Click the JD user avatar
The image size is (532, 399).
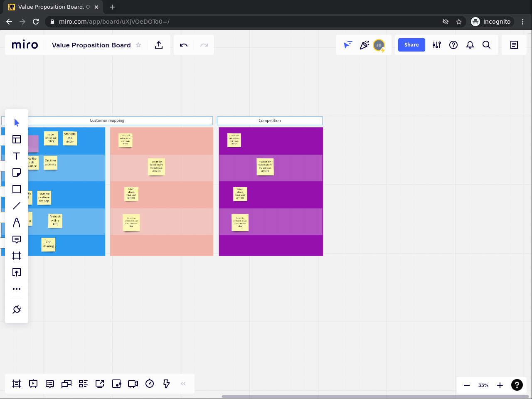click(379, 45)
